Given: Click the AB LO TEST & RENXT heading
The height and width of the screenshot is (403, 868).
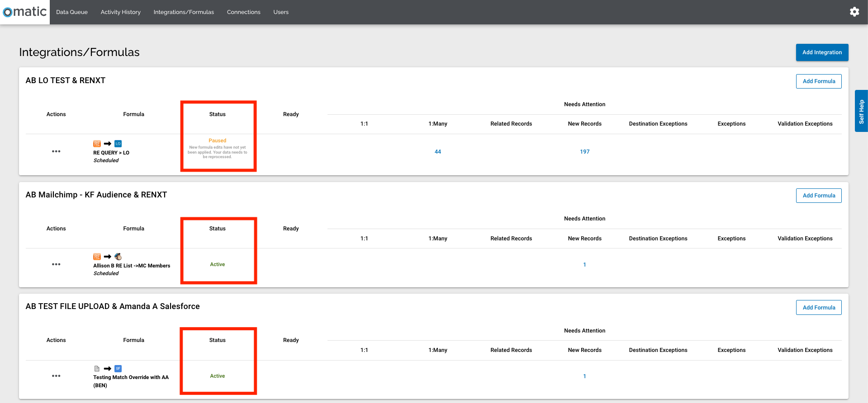Looking at the screenshot, I should [x=66, y=80].
